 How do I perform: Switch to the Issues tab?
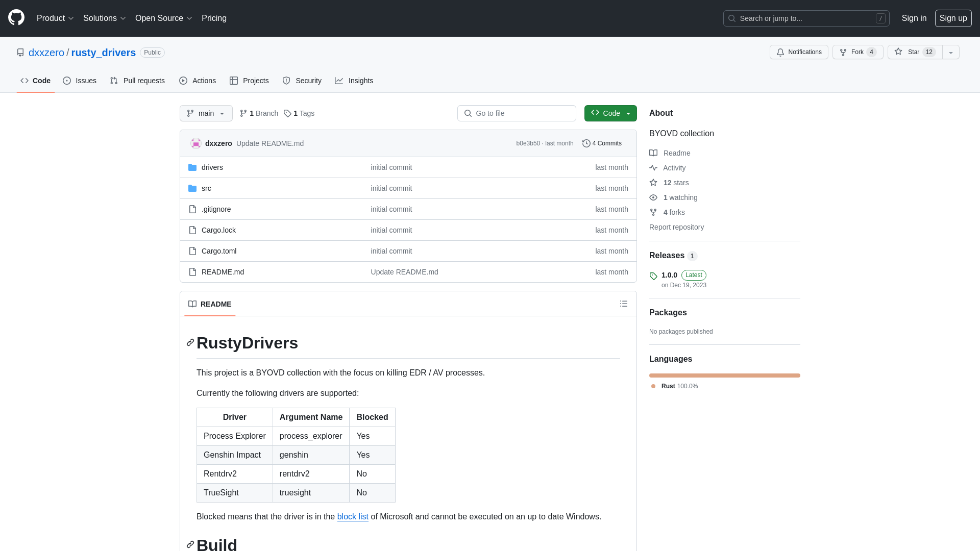[80, 81]
